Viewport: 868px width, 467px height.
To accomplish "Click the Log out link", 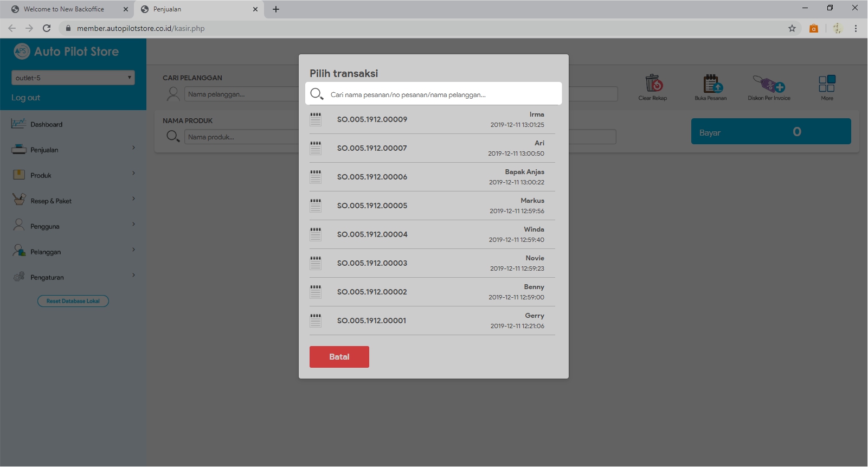I will [25, 98].
